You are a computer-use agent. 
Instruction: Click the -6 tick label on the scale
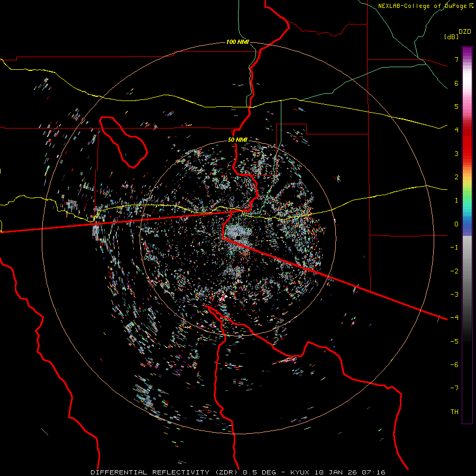coord(454,364)
